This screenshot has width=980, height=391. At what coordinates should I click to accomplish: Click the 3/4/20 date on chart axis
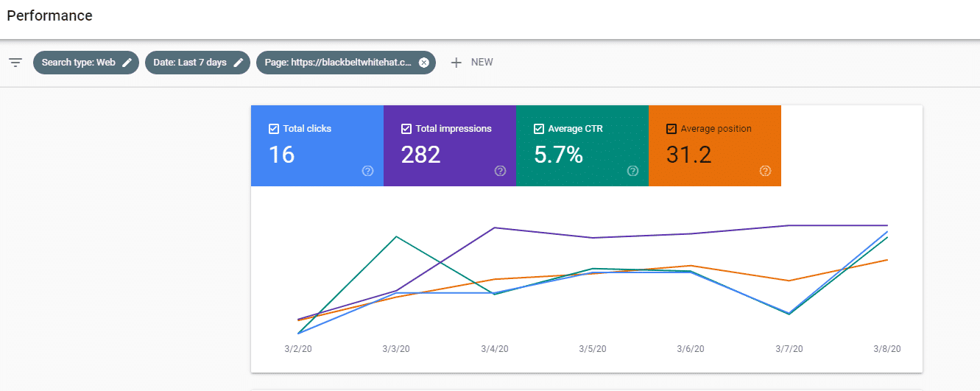point(495,349)
